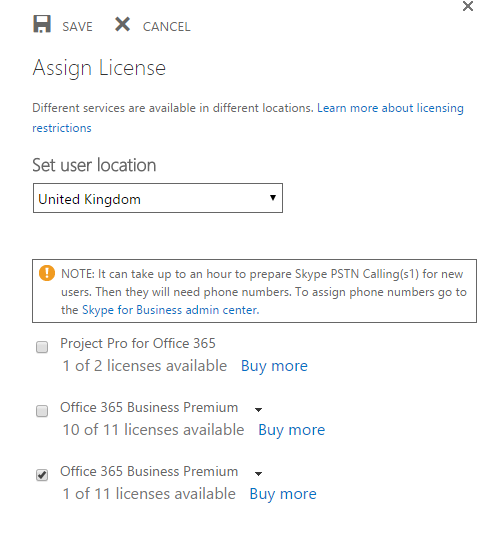Expand second Office 365 Business Premium options

258,474
